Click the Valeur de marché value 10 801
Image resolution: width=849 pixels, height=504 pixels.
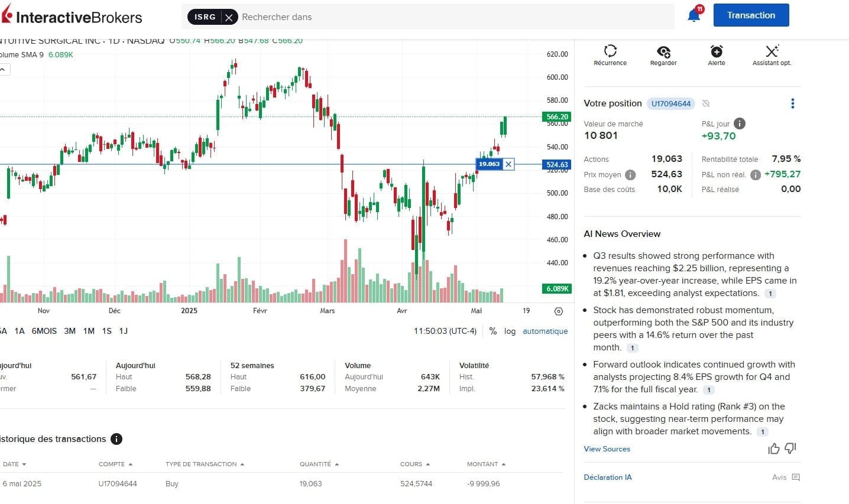click(601, 135)
